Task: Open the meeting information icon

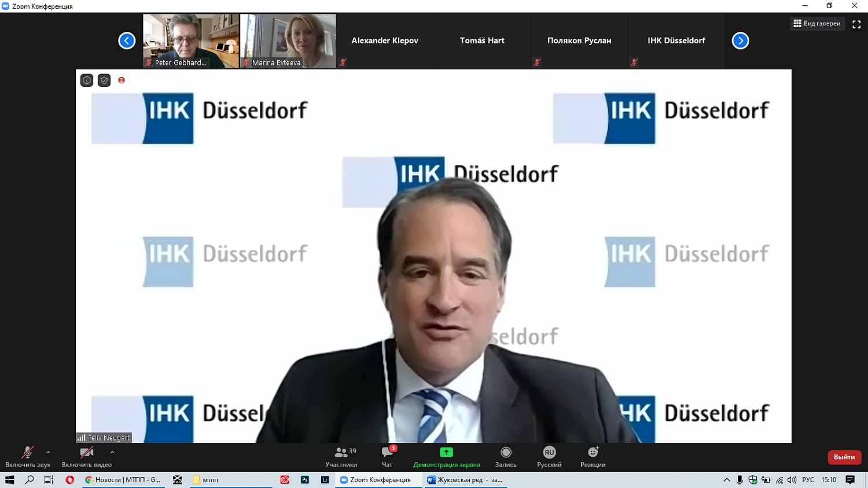Action: (x=87, y=80)
